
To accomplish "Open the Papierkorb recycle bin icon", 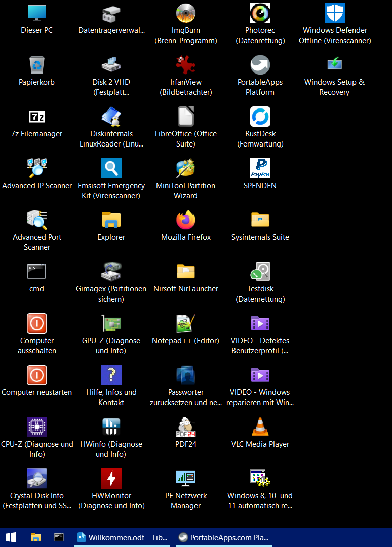I will click(37, 65).
